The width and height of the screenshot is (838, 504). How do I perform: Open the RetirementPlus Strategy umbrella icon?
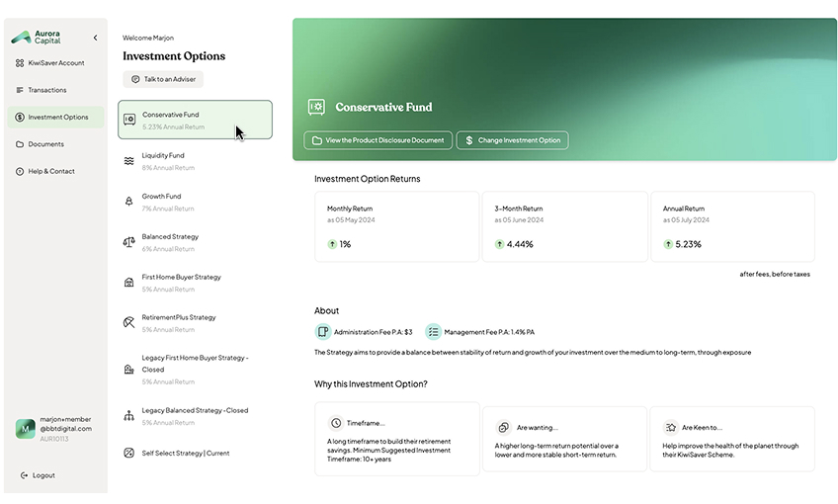[x=128, y=322]
